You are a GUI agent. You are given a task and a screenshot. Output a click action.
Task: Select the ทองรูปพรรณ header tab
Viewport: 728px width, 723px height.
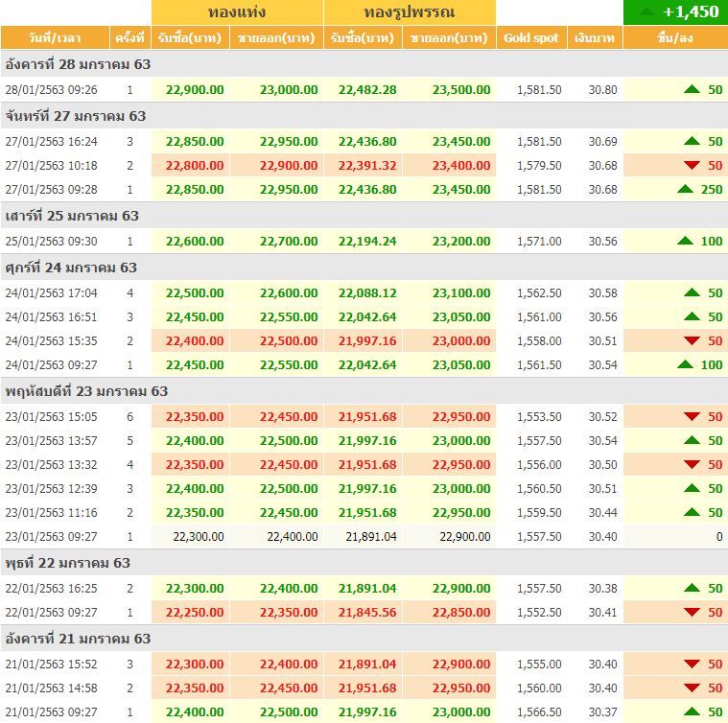(x=410, y=12)
